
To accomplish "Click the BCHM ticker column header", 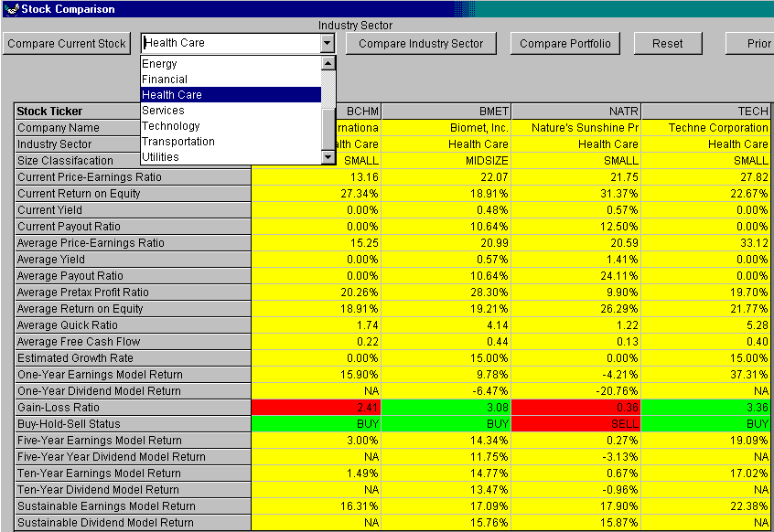I will [x=359, y=111].
